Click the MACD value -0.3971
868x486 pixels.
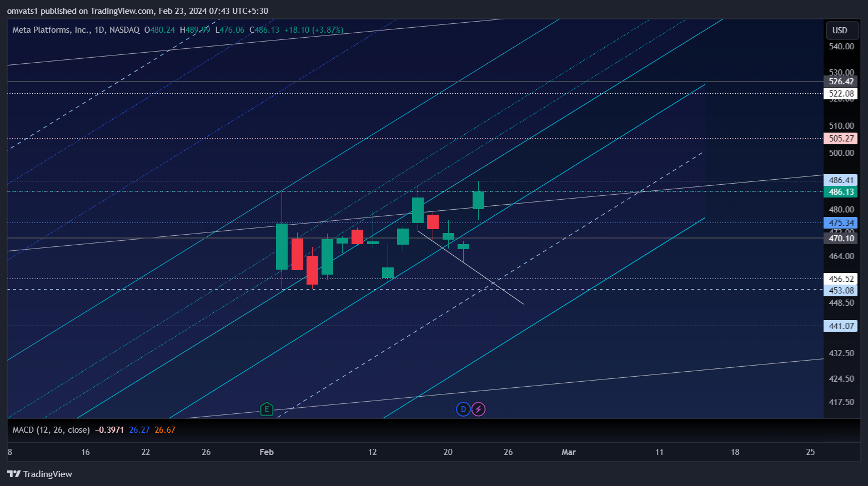coord(109,430)
